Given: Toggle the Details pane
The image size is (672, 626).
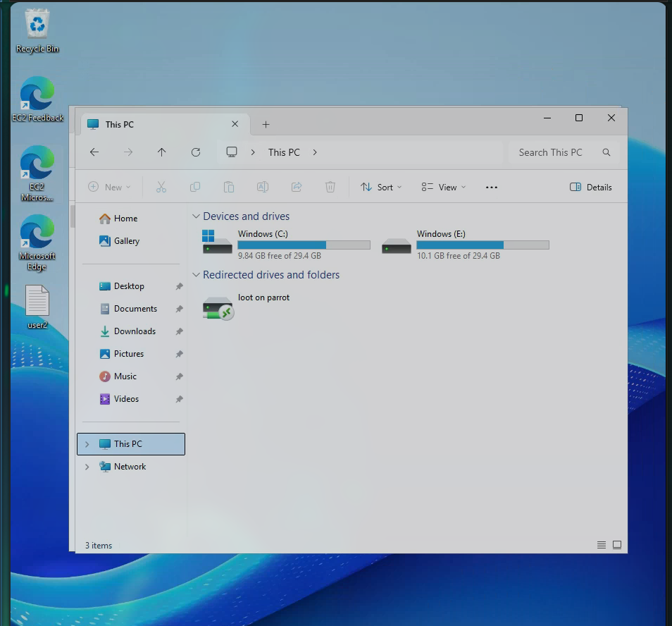Looking at the screenshot, I should (590, 188).
